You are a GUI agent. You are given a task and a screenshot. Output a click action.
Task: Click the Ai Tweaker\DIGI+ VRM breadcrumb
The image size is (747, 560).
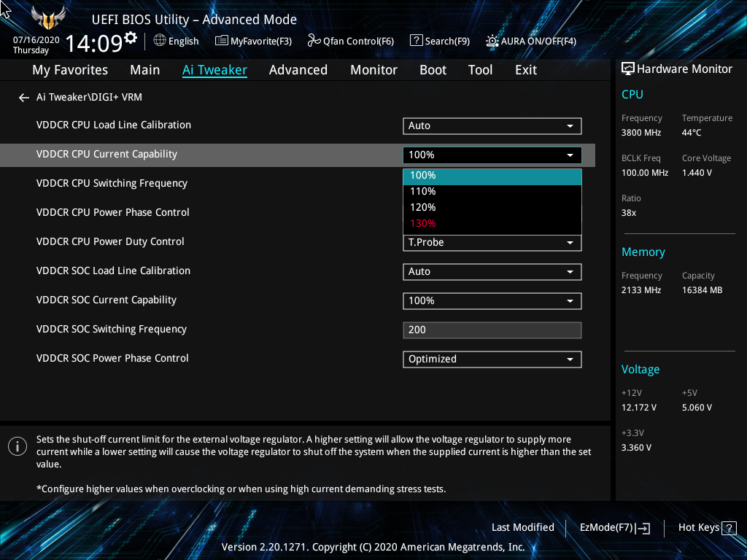coord(89,97)
